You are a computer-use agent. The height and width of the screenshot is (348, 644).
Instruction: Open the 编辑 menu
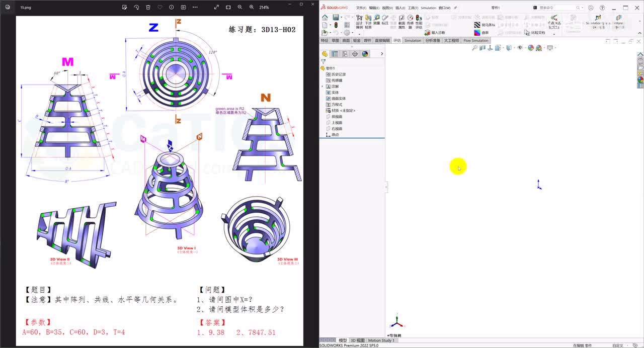click(374, 8)
